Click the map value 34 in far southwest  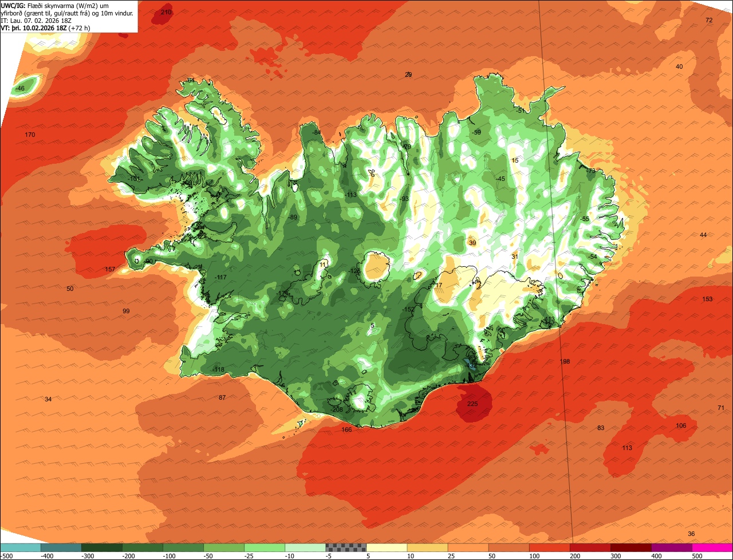(48, 399)
